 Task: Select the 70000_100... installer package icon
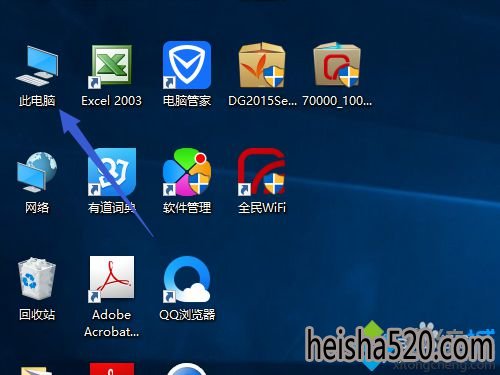pyautogui.click(x=337, y=65)
